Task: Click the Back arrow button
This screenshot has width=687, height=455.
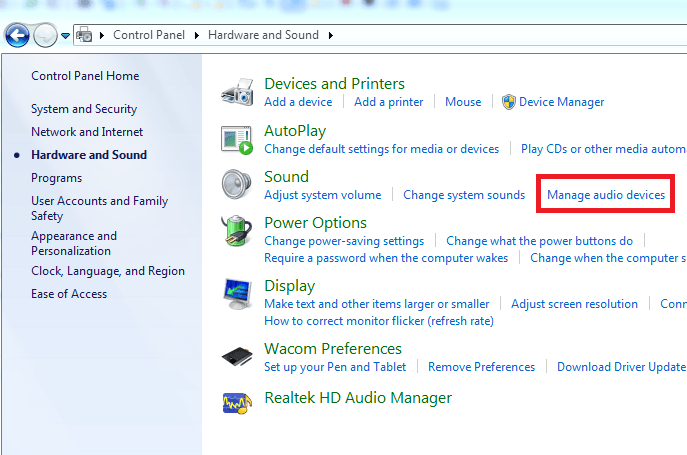Action: 17,35
